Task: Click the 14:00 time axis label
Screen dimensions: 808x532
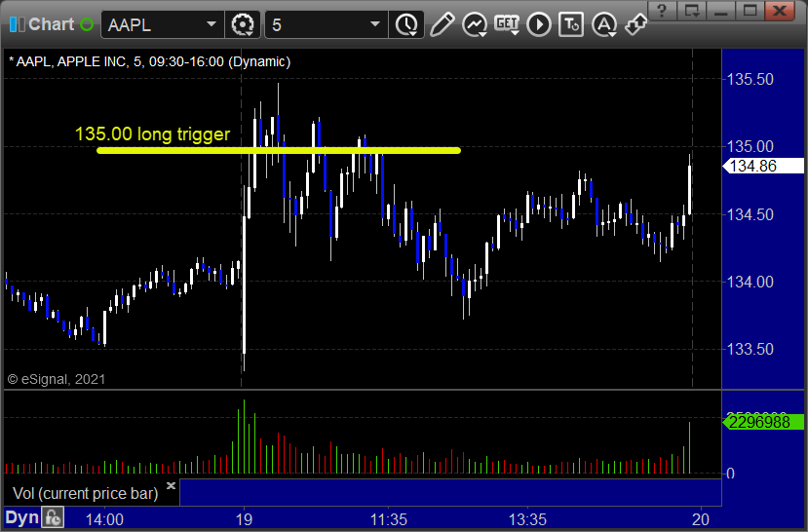Action: tap(104, 519)
